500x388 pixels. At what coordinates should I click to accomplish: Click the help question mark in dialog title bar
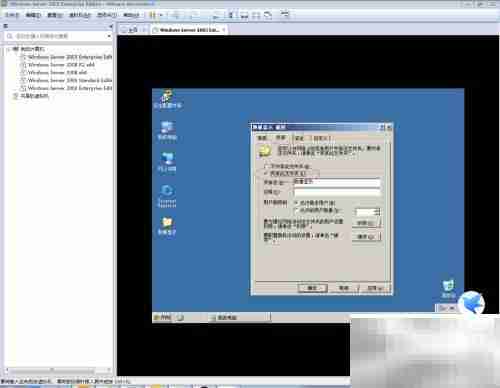382,127
